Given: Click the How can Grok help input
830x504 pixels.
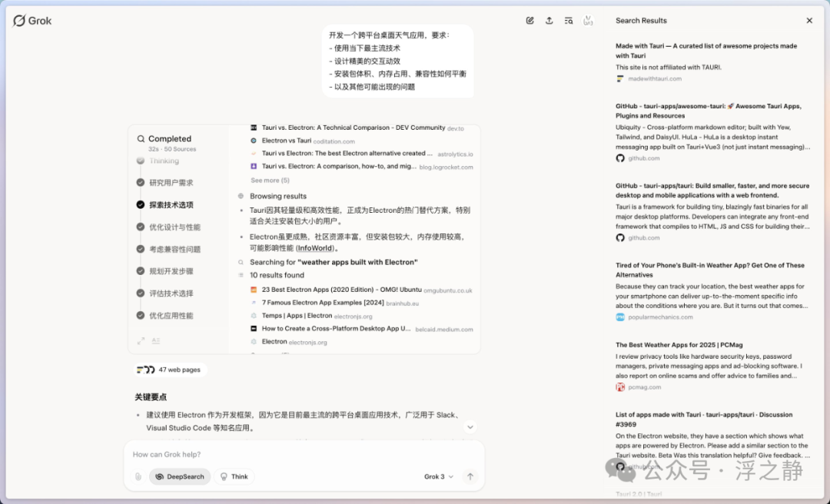Looking at the screenshot, I should tap(304, 454).
